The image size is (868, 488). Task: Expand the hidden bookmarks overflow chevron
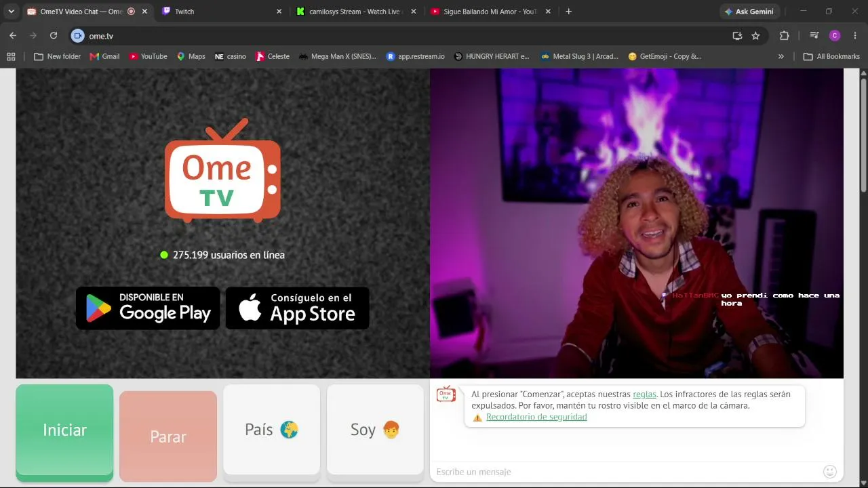pyautogui.click(x=781, y=56)
